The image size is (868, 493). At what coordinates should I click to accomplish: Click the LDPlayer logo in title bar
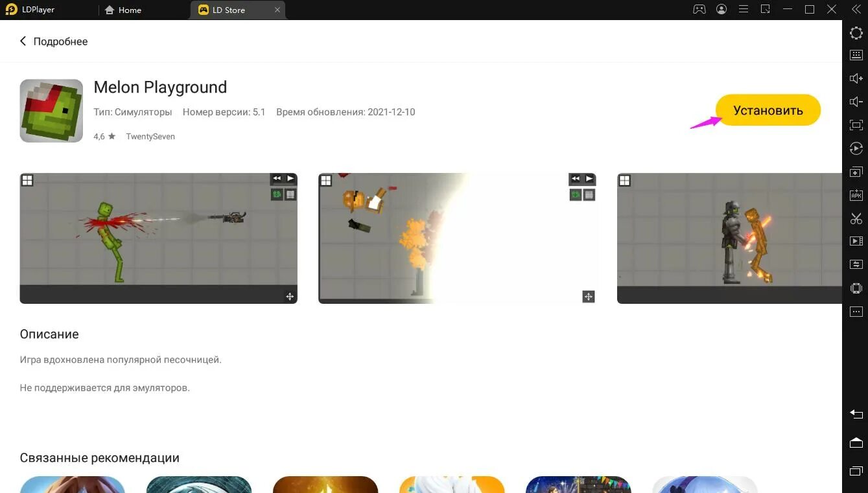click(x=11, y=10)
